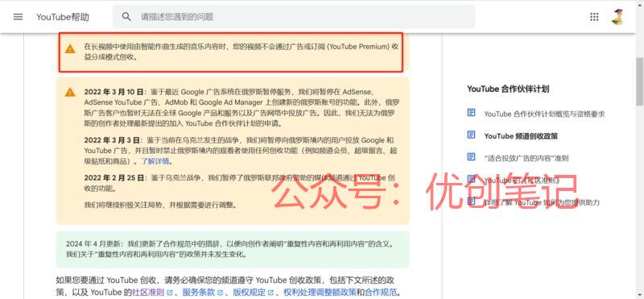
Task: Click the search magnifier icon
Action: coord(126,17)
